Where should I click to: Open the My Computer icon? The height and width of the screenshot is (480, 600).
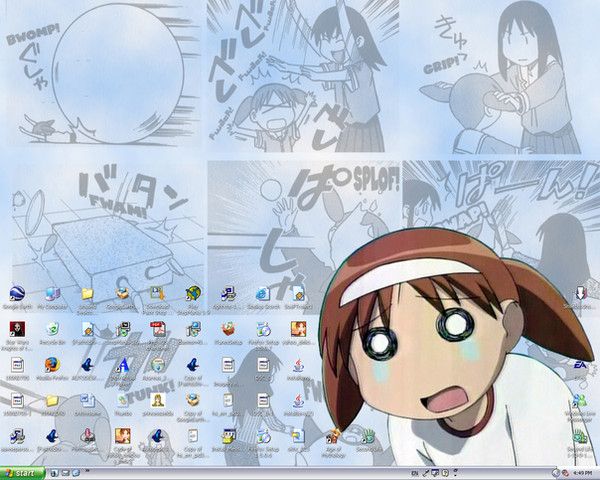tap(52, 294)
